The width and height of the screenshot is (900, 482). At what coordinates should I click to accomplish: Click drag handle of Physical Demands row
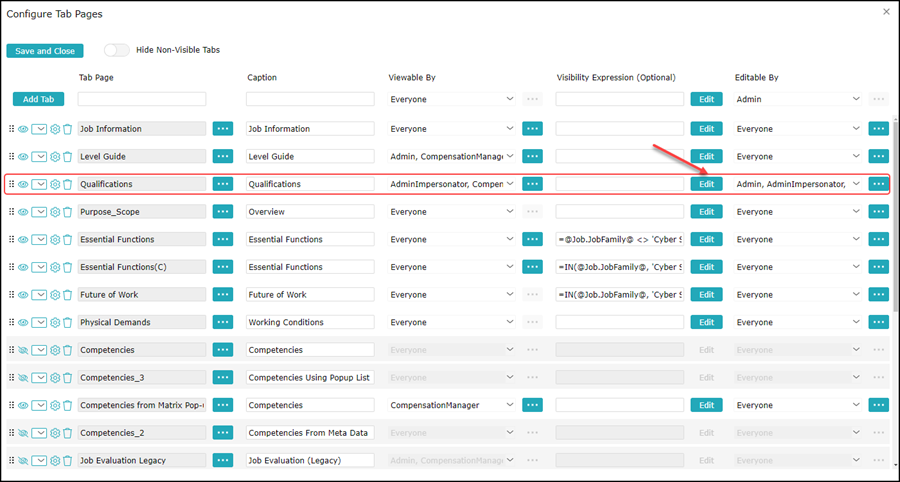(12, 323)
